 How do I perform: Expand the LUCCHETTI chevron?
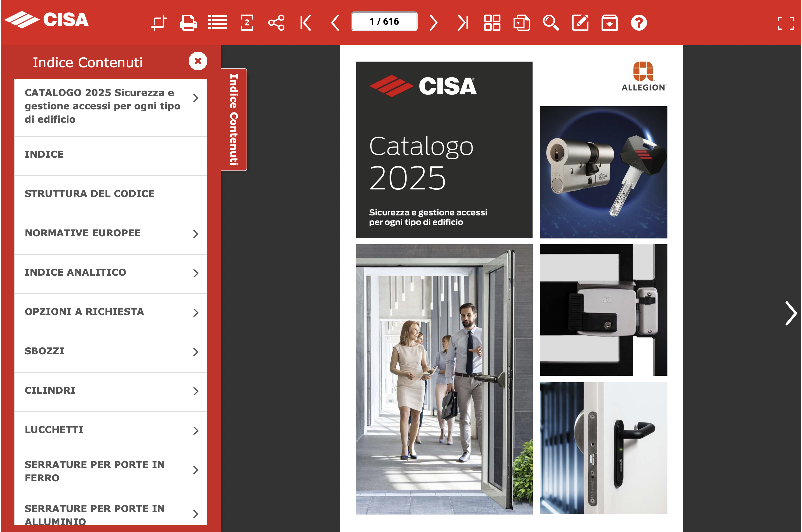(x=195, y=431)
